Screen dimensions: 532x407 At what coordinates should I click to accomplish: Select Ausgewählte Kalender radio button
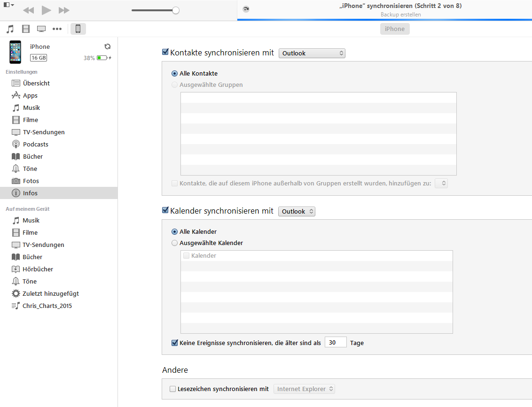click(x=175, y=243)
